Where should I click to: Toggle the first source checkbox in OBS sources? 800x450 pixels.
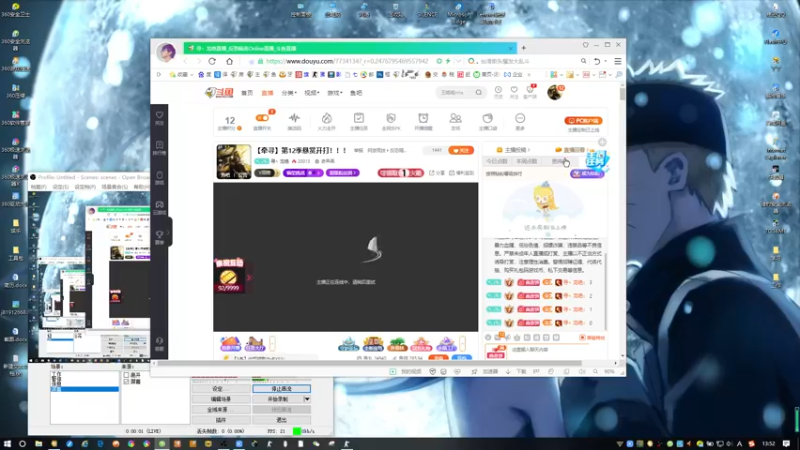[126, 375]
